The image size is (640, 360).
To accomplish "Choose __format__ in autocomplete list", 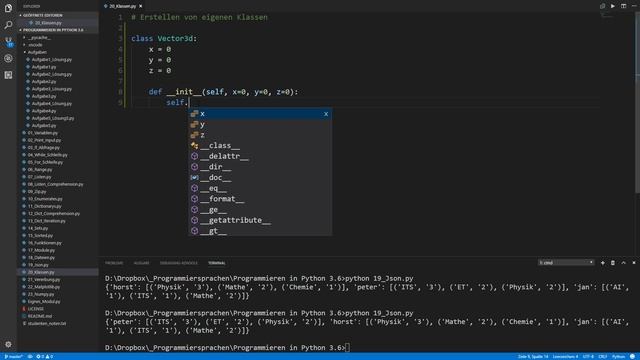I will (260, 199).
